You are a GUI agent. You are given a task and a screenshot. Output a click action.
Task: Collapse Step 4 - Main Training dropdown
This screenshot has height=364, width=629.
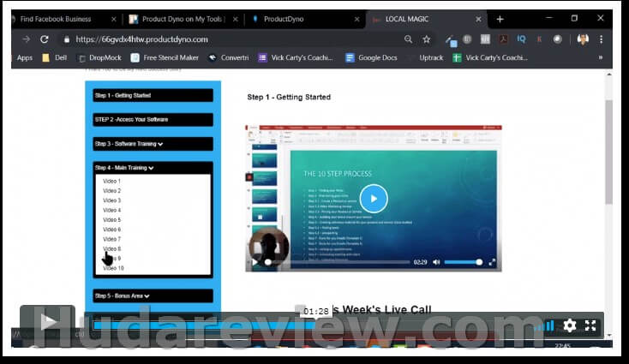tap(153, 168)
